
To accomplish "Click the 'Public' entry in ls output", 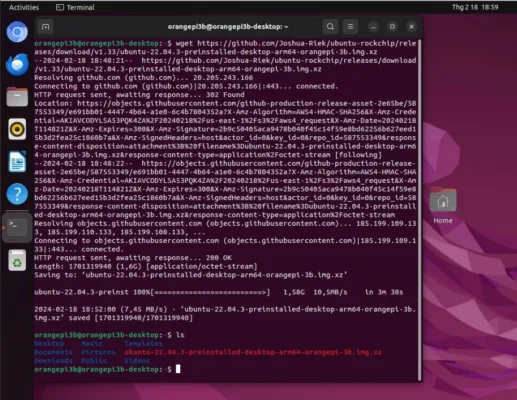I will tap(94, 361).
